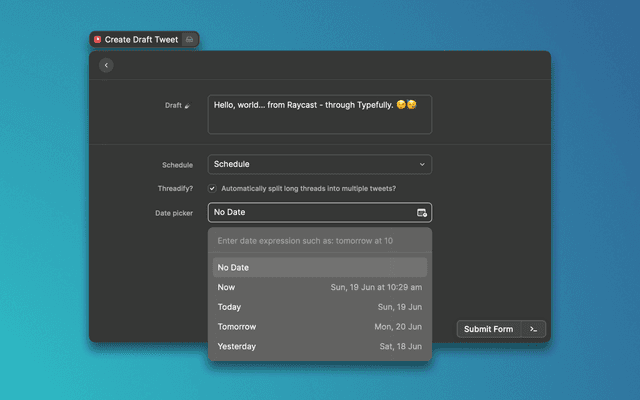Image resolution: width=640 pixels, height=400 pixels.
Task: Click the emoji faces in the draft text
Action: coord(406,104)
